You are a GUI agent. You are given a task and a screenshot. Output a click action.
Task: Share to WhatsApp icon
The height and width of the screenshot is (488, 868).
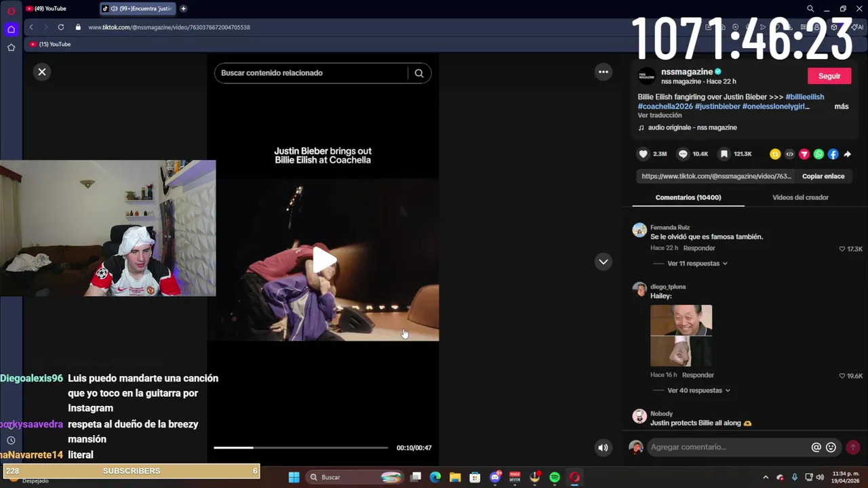pos(818,154)
